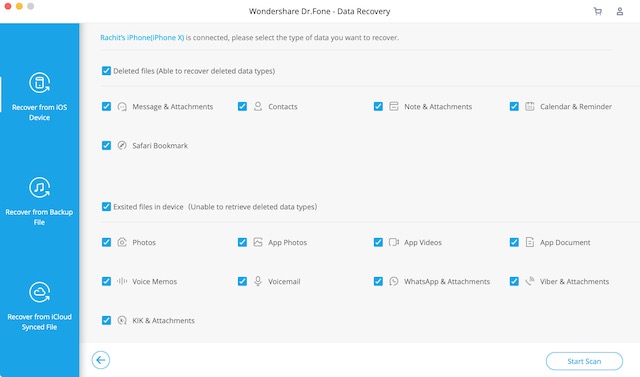Viewport: 640px width, 377px height.
Task: Click the Message & Attachments speech bubble icon
Action: point(122,107)
